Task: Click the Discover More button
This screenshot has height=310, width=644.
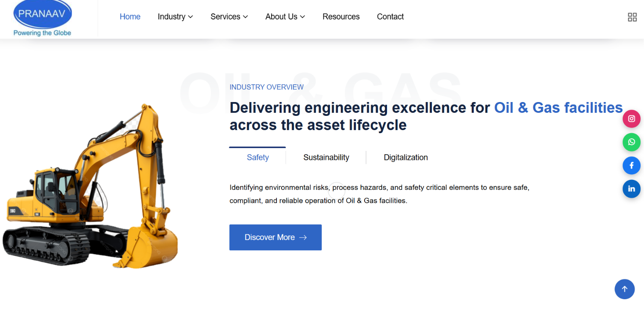Action: pos(276,237)
